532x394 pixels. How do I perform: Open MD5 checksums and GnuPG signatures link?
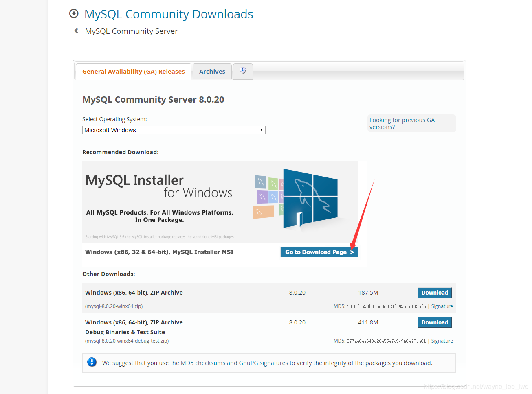234,363
